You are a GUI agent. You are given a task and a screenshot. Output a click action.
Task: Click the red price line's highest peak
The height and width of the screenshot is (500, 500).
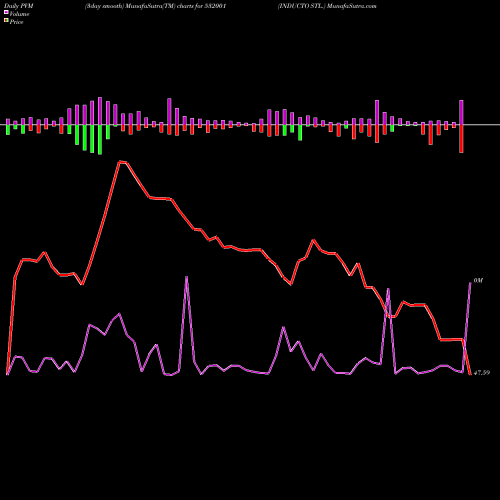click(122, 162)
